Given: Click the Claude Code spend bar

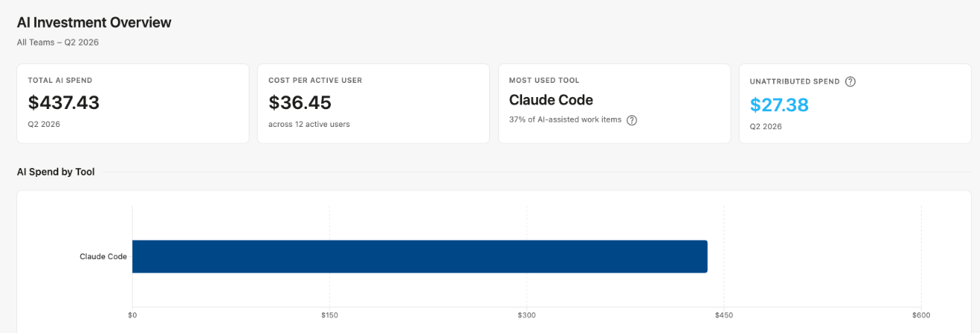Looking at the screenshot, I should coord(420,256).
